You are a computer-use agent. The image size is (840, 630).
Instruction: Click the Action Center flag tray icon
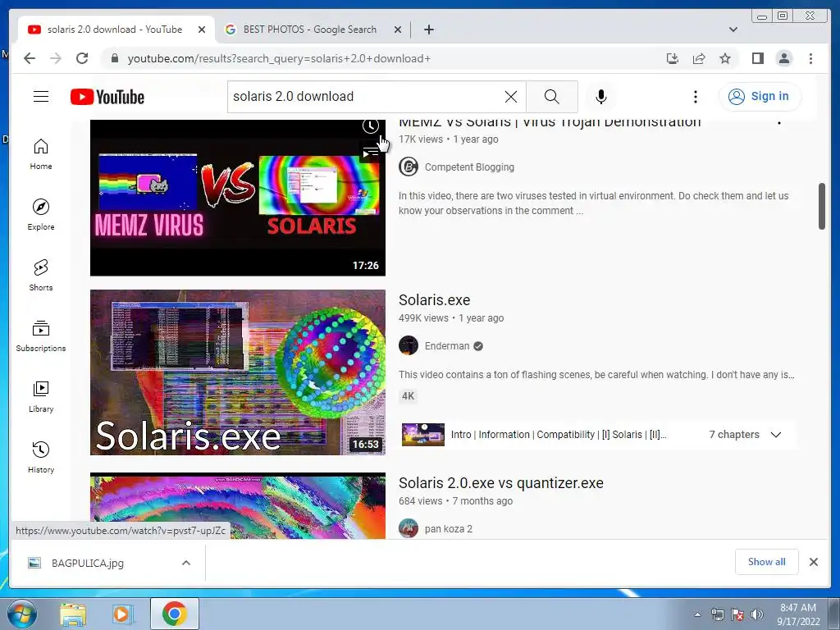737,614
